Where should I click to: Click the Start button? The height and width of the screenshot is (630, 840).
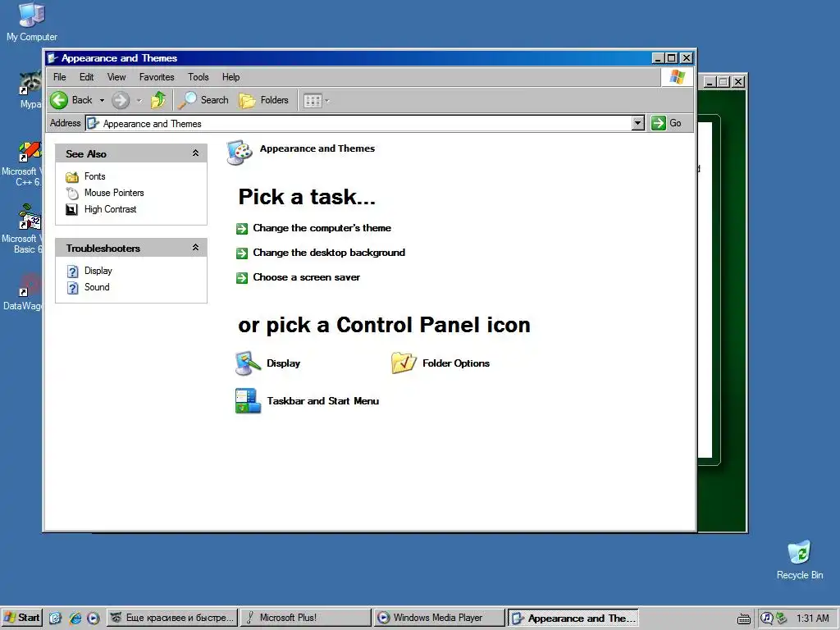pos(21,618)
